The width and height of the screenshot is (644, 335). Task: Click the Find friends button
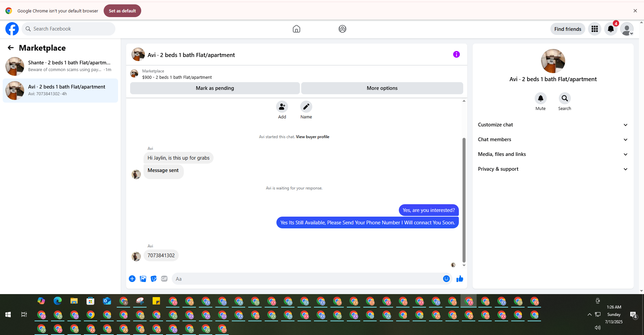tap(568, 29)
